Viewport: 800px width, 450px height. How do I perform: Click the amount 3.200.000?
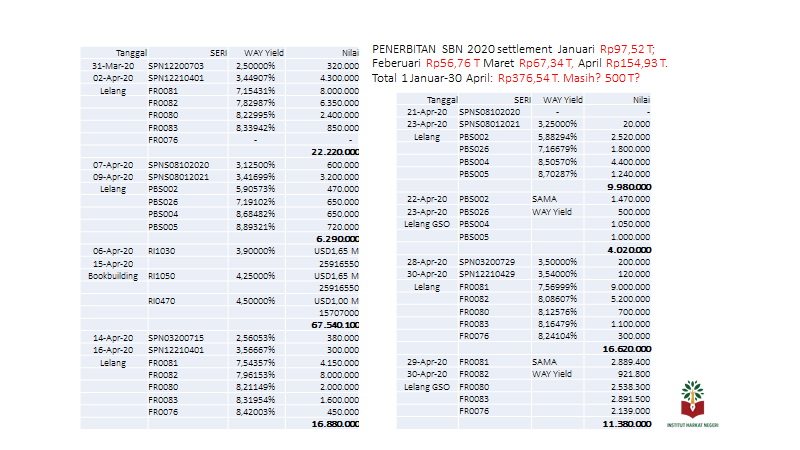pos(339,177)
